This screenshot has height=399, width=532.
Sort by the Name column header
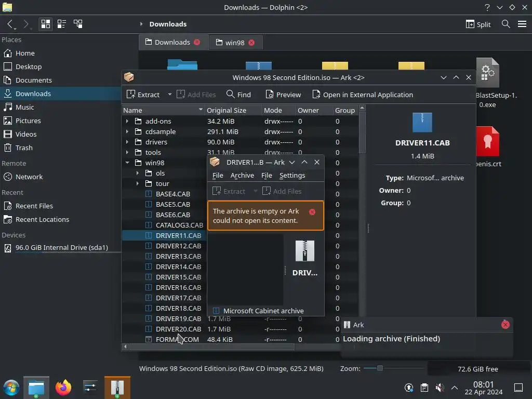click(163, 110)
